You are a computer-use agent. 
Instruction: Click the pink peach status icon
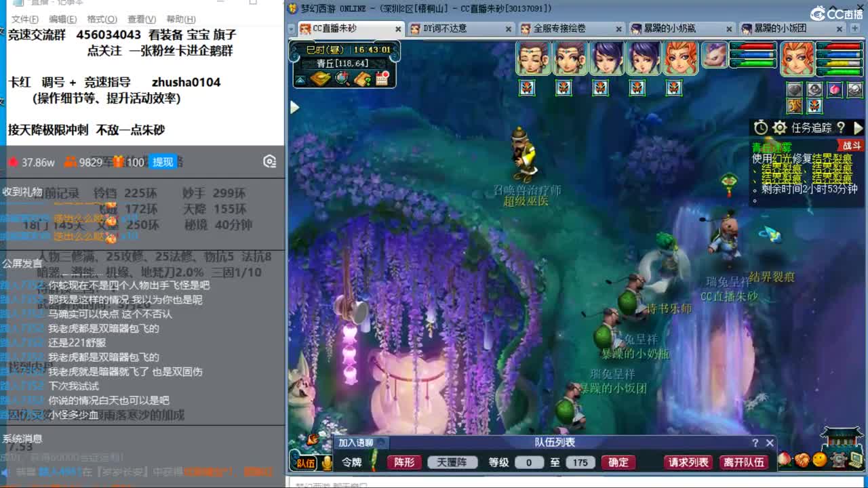click(834, 89)
